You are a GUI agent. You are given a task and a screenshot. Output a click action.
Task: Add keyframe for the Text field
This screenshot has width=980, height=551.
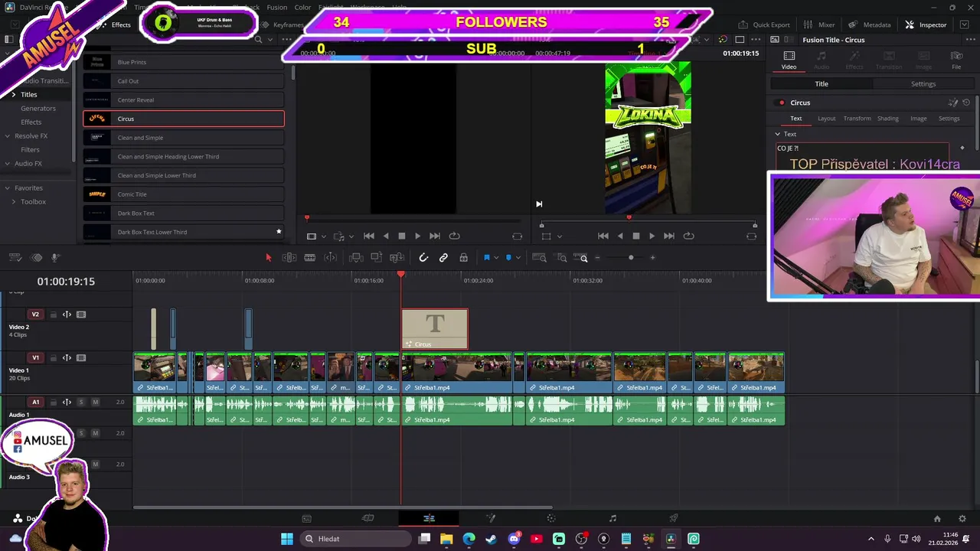(x=962, y=148)
